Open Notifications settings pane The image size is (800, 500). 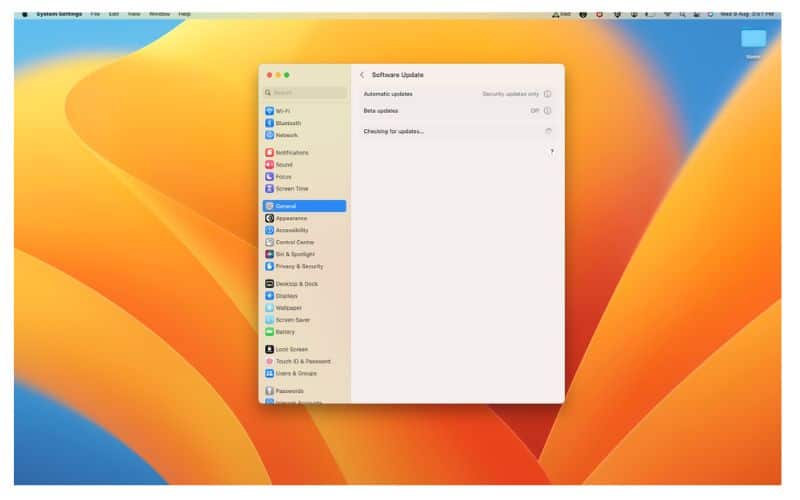pyautogui.click(x=291, y=153)
